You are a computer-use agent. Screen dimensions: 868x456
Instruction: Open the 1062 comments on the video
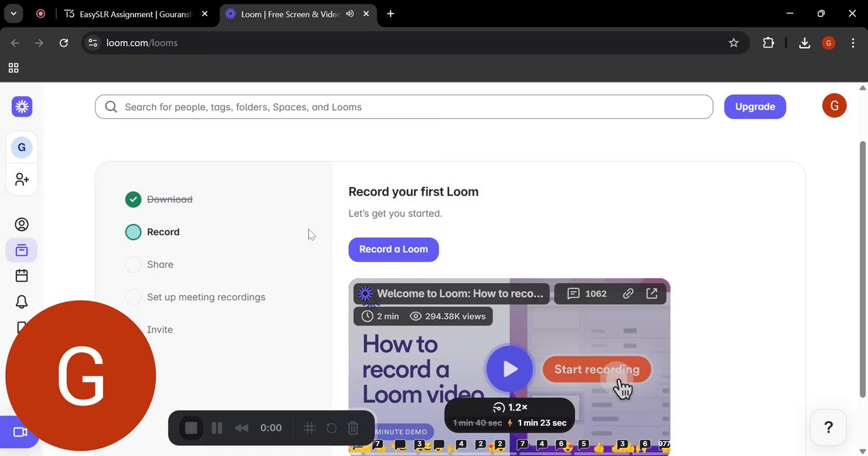[x=587, y=293]
